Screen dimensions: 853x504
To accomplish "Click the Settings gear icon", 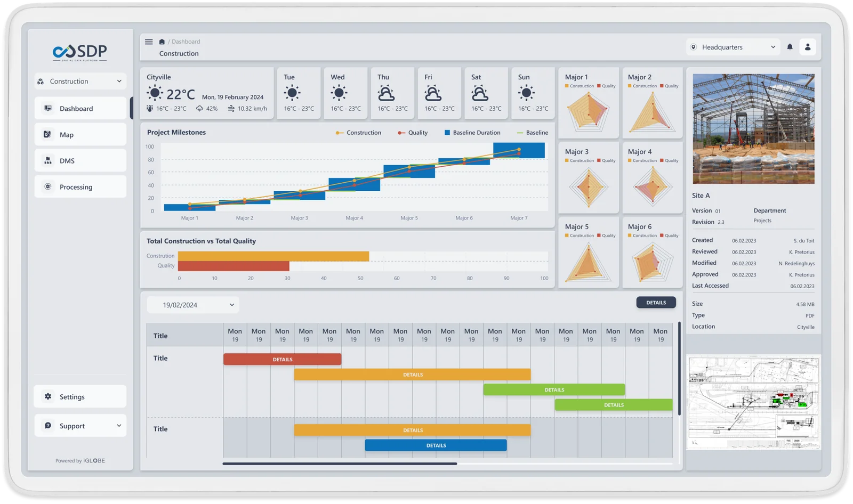I will coord(48,396).
